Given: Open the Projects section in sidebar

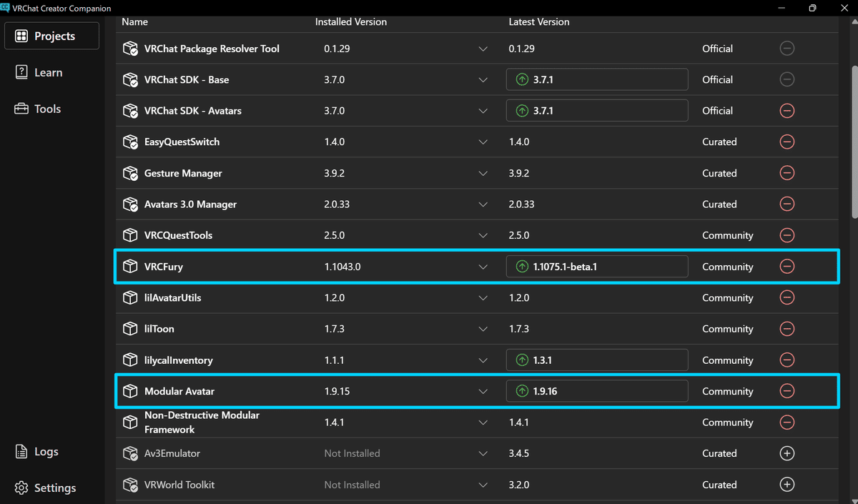Looking at the screenshot, I should coord(51,36).
